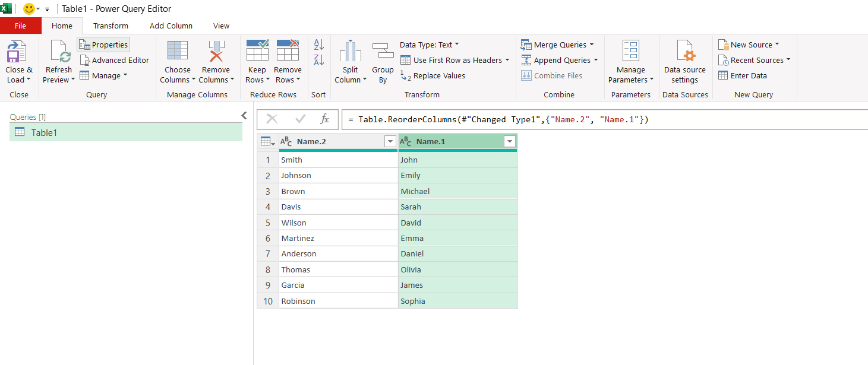Sort ascending with the A-Z icon
Screen dimensions: 868x365
click(x=318, y=45)
